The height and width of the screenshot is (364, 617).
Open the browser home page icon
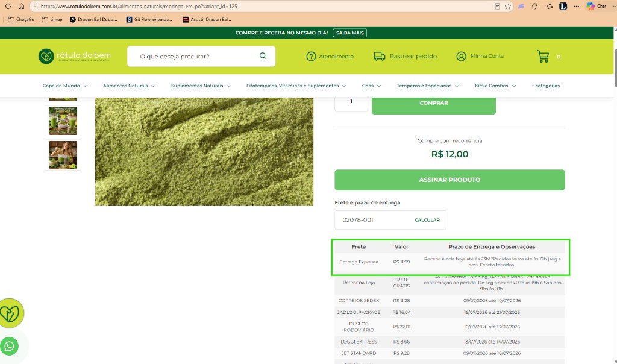click(x=21, y=6)
